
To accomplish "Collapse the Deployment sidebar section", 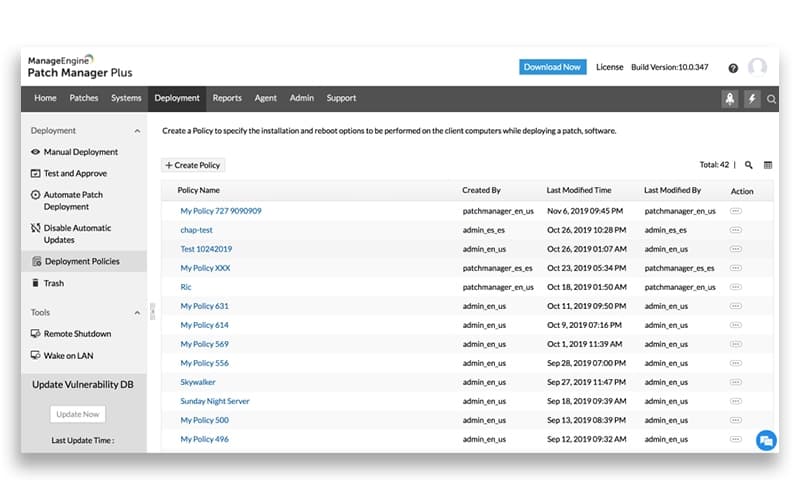I will (137, 131).
